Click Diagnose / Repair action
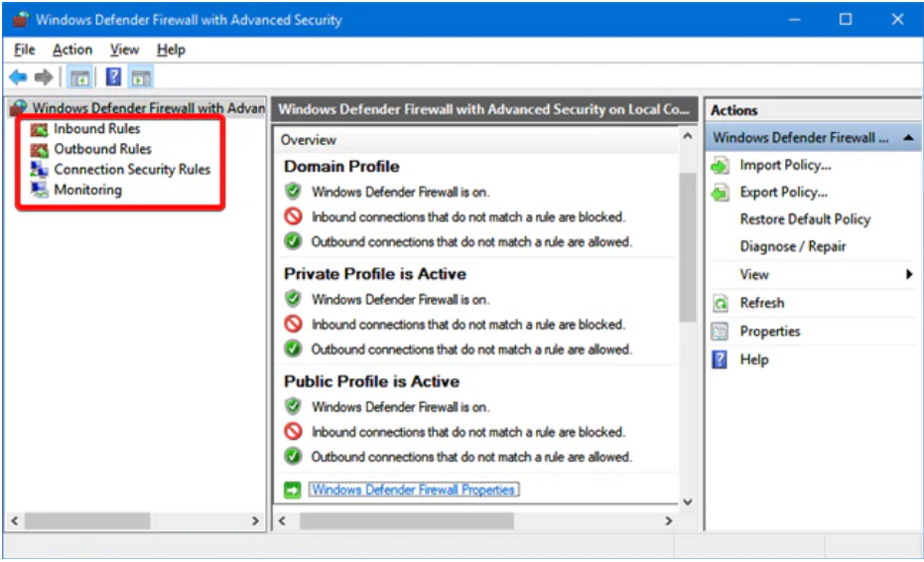This screenshot has width=924, height=562. pos(793,246)
